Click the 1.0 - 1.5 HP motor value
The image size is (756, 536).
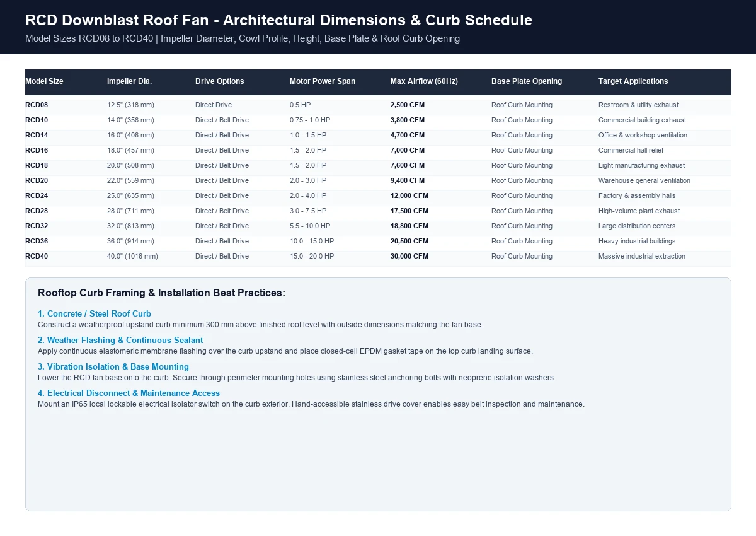308,135
